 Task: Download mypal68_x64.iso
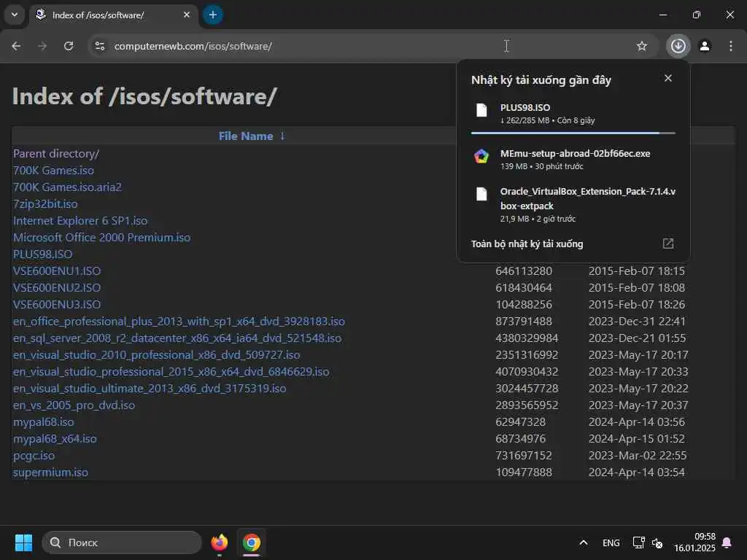[x=55, y=438]
